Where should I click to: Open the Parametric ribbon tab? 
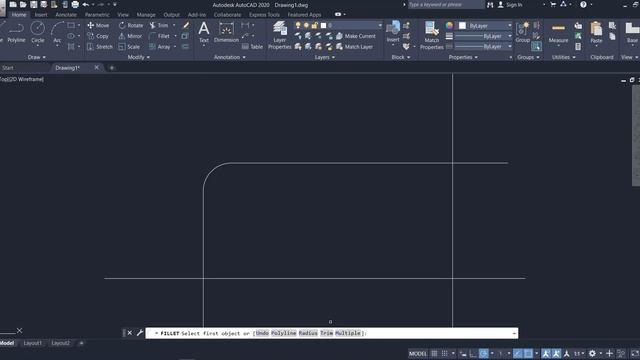pyautogui.click(x=97, y=15)
